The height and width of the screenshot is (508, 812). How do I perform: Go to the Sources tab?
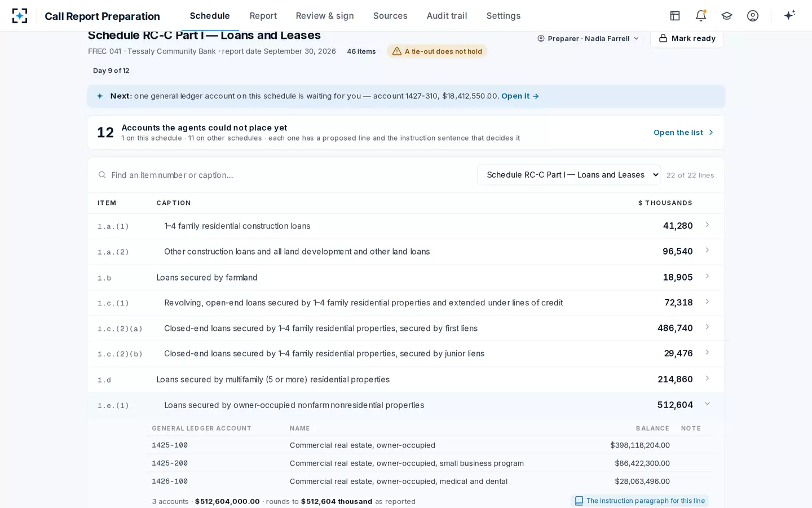pos(390,16)
